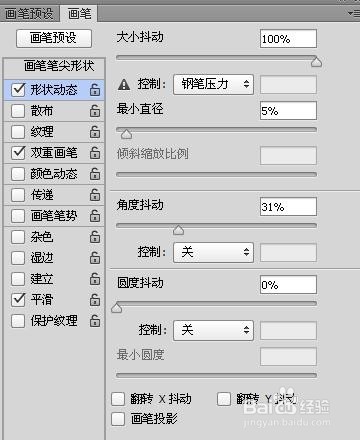Viewport: 360px width, 440px height.
Task: Enable the 散布 checkbox
Action: [x=18, y=111]
